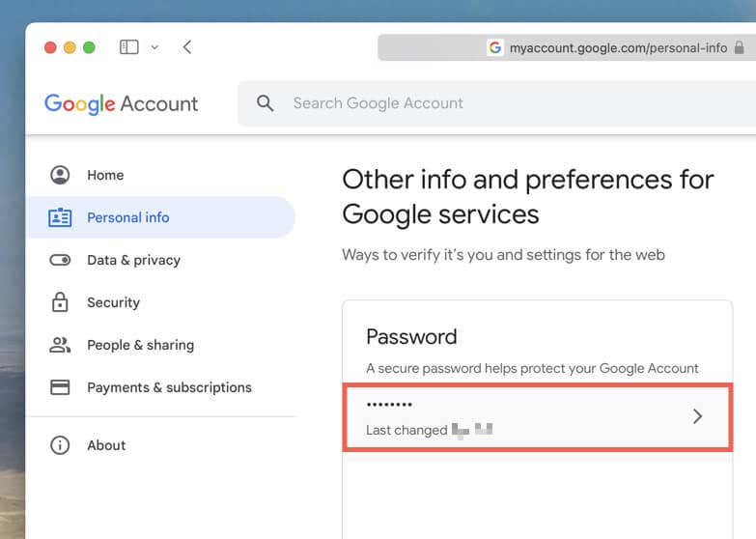Open the sidebar tab group dropdown arrow
Viewport: 756px width, 539px height.
[154, 47]
